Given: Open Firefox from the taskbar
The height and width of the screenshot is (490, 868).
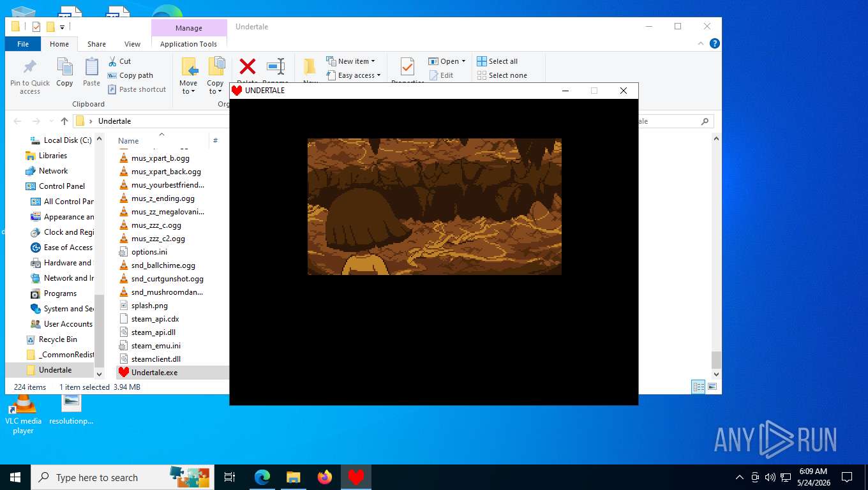Looking at the screenshot, I should (325, 477).
